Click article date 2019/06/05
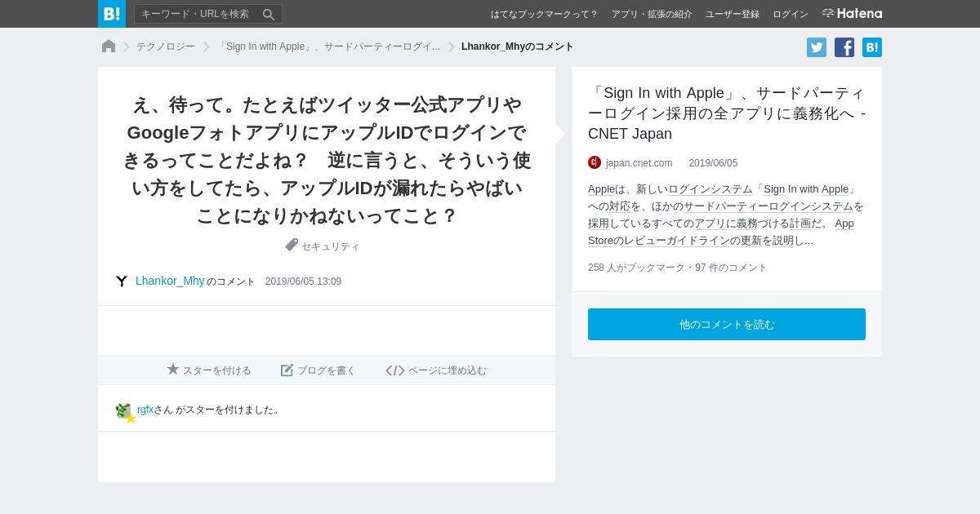This screenshot has height=514, width=980. (x=713, y=163)
